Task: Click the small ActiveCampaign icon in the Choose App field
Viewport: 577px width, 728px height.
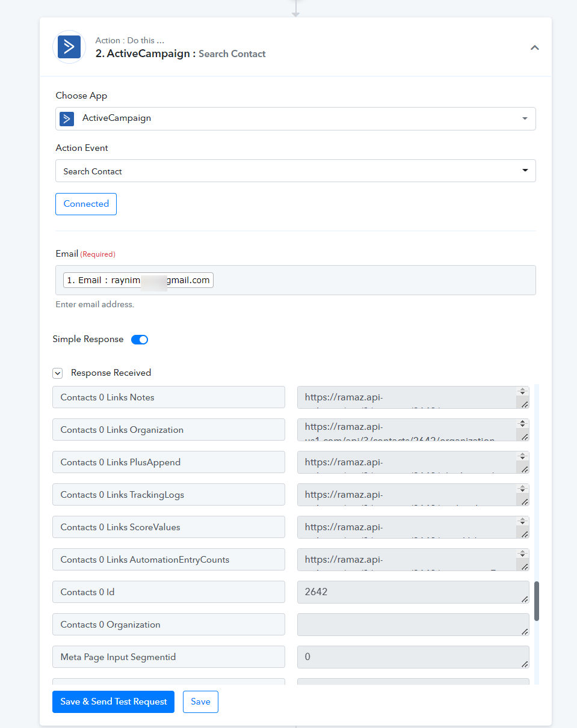Action: coord(67,118)
